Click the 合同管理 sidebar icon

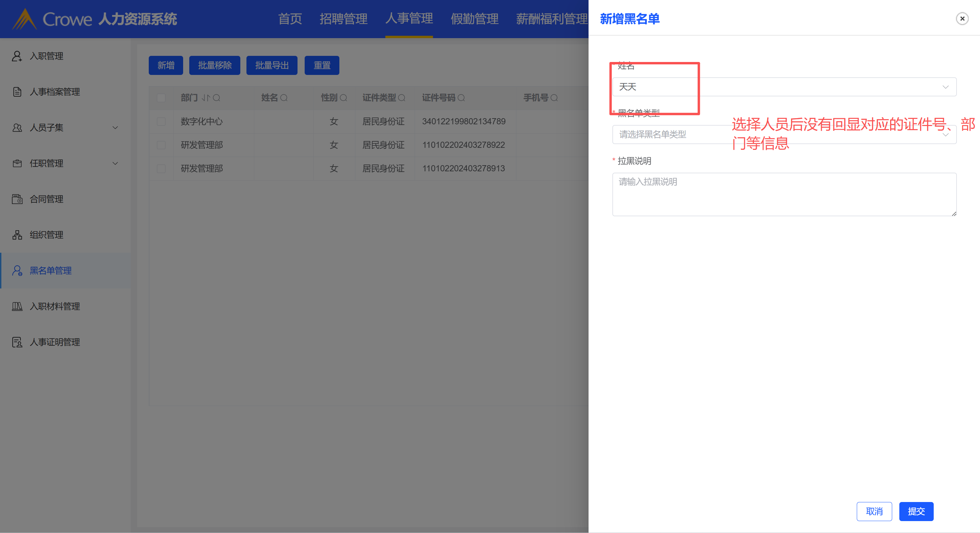point(17,199)
